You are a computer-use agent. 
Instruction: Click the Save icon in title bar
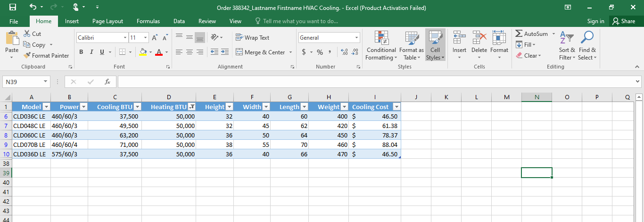coord(13,8)
